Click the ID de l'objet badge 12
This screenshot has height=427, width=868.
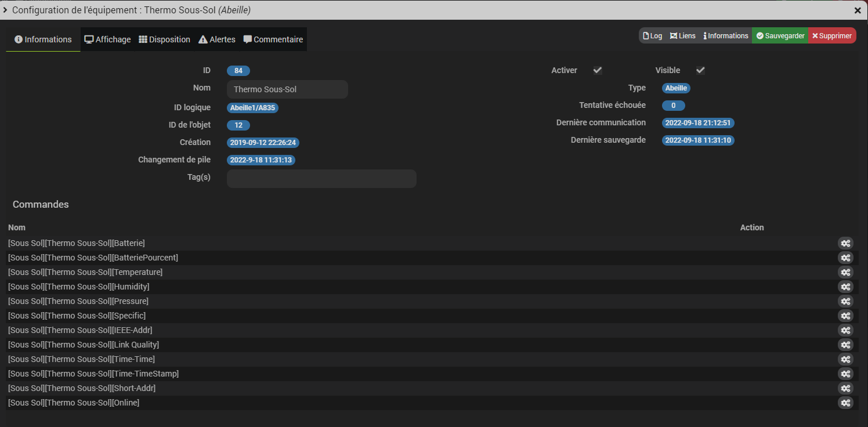click(x=238, y=125)
